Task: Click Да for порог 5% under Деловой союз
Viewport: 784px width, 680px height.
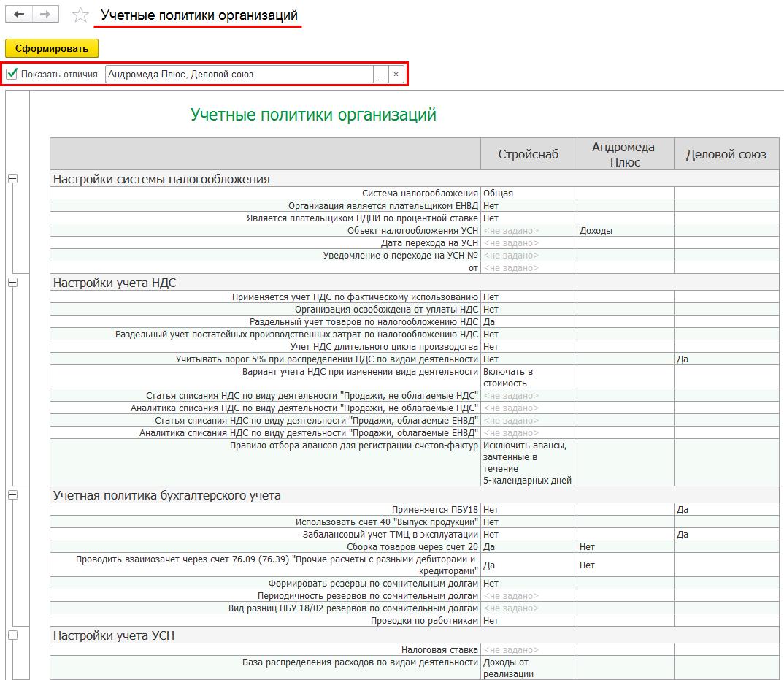Action: click(726, 359)
